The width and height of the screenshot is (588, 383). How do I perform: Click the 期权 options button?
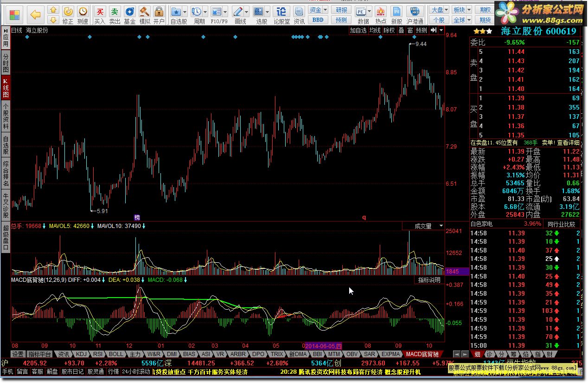[x=486, y=10]
